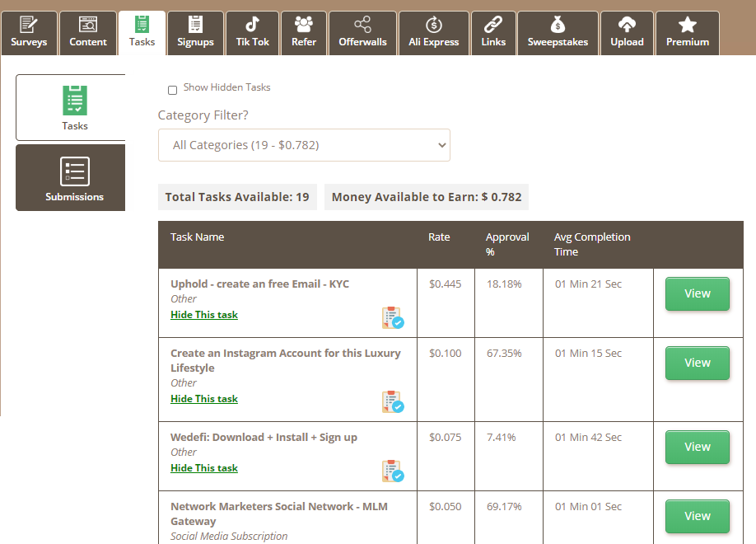Open the Refer tab
Screen dimensions: 756x544
point(304,33)
